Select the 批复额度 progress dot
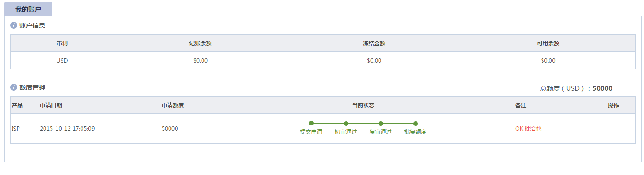644x175 pixels. (x=416, y=124)
